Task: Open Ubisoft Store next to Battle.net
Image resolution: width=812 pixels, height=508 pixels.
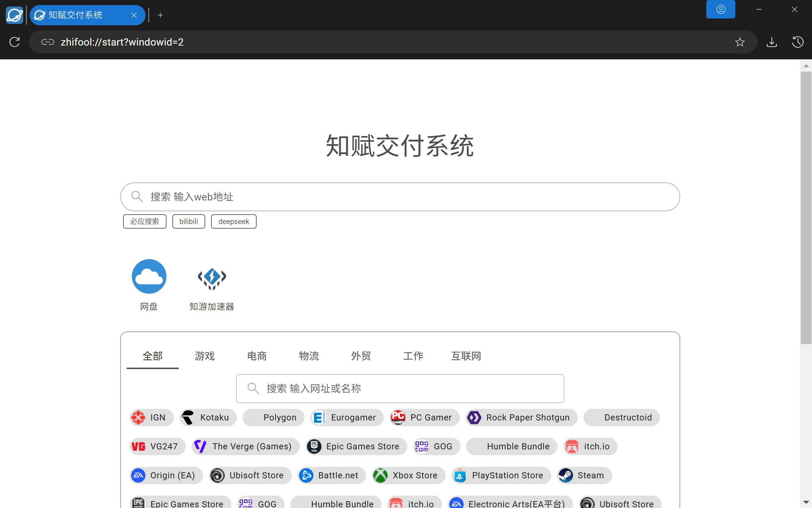Action: [250, 475]
